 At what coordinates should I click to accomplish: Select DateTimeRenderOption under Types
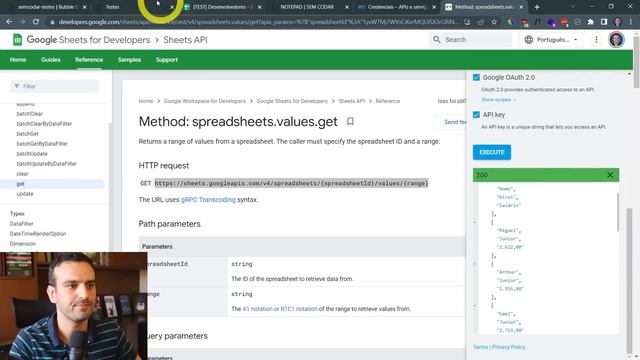pos(38,234)
